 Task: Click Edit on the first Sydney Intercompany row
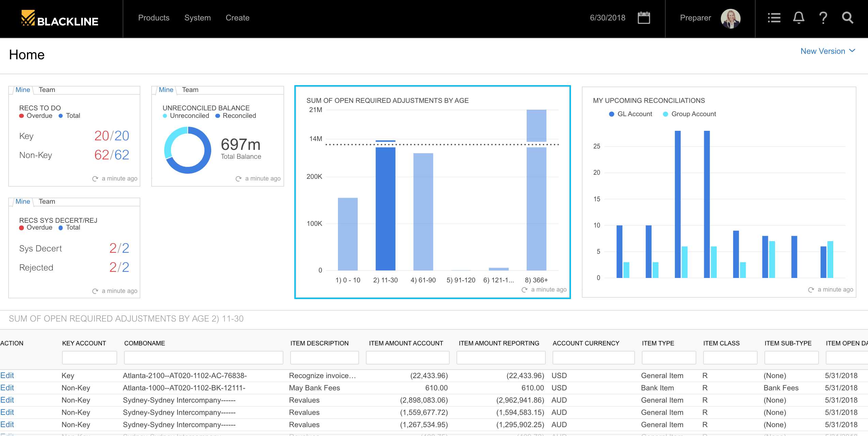(7, 400)
